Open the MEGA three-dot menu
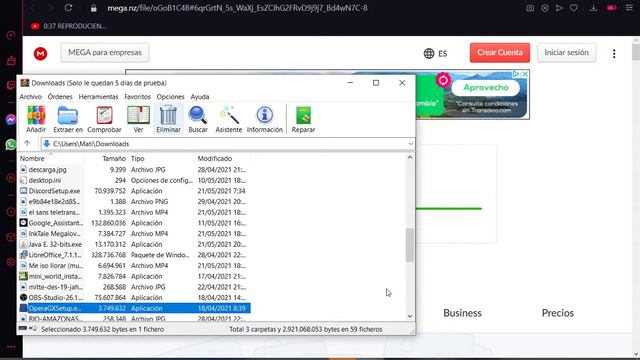Image resolution: width=640 pixels, height=360 pixels. coord(614,53)
